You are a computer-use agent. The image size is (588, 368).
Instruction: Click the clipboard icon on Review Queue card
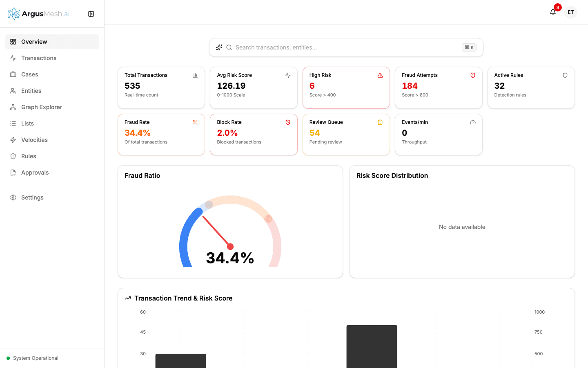(380, 122)
